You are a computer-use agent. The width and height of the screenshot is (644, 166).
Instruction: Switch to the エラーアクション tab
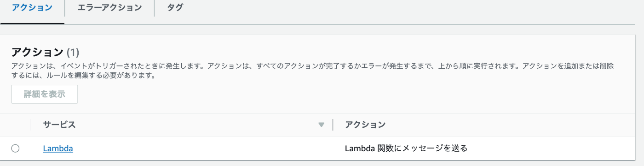[x=109, y=8]
